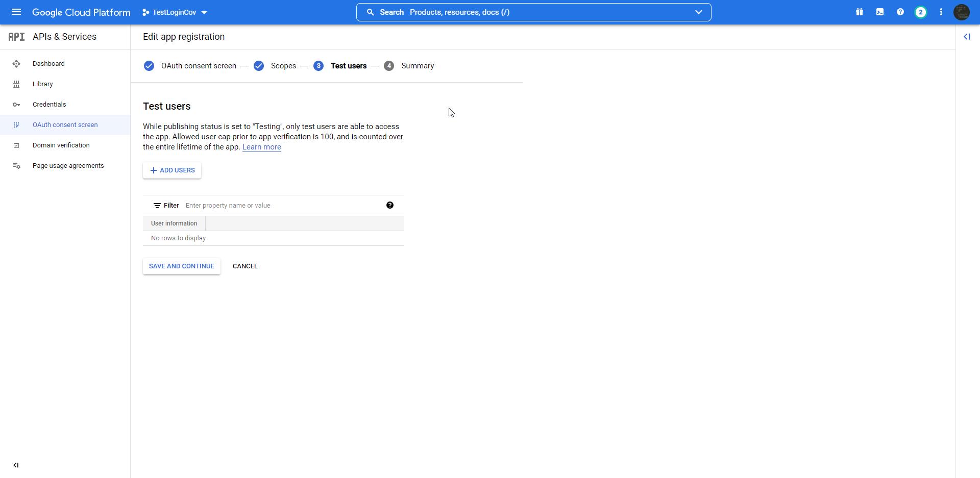The height and width of the screenshot is (478, 980).
Task: Open the Learn more link
Action: click(x=261, y=147)
